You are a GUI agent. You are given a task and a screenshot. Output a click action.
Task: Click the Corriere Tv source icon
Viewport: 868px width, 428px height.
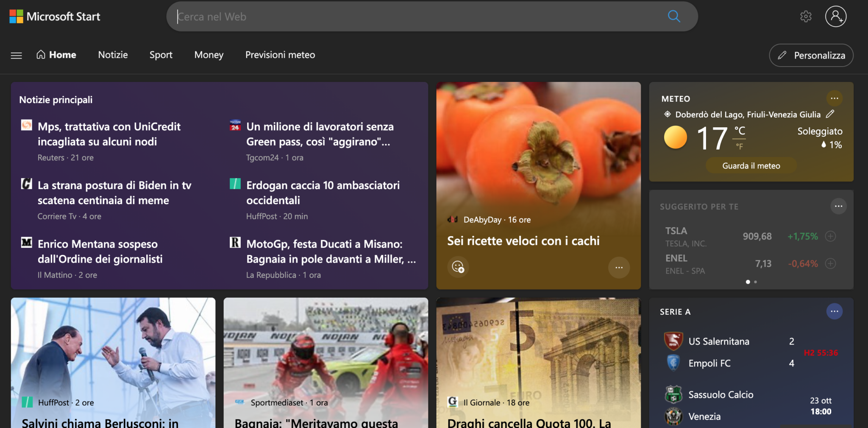pyautogui.click(x=26, y=184)
